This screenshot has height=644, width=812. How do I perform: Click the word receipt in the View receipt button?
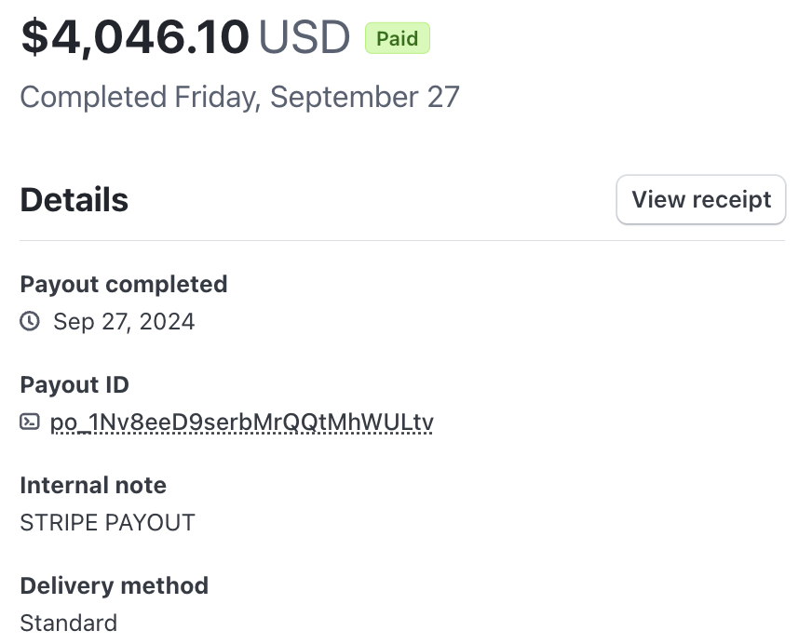pyautogui.click(x=733, y=199)
